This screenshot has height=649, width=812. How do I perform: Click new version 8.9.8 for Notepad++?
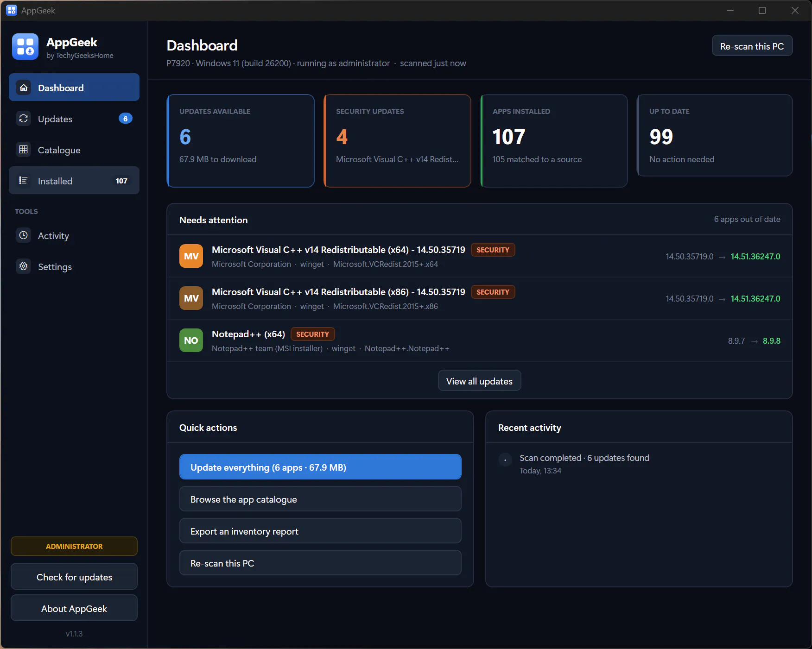point(772,340)
